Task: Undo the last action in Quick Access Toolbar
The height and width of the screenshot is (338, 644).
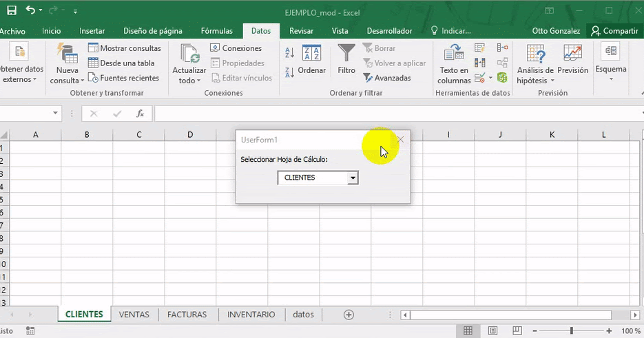Action: [x=30, y=10]
